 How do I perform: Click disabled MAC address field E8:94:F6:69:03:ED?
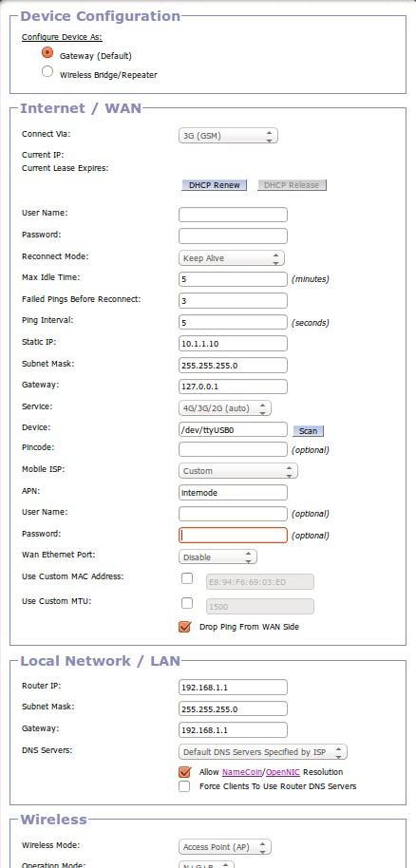click(260, 582)
